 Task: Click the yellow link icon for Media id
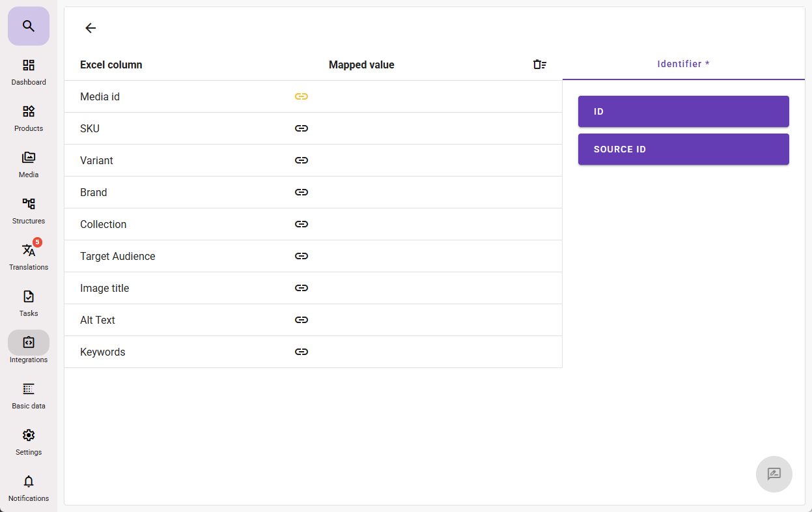pos(301,96)
